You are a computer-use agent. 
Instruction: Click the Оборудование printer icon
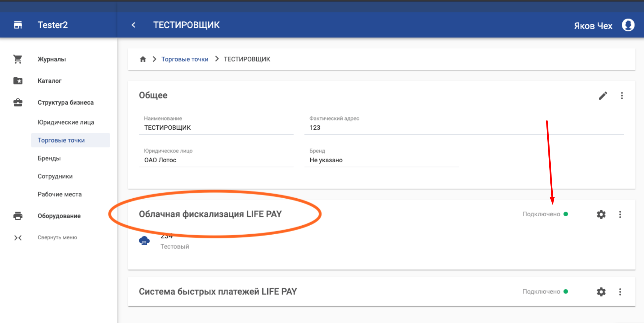[18, 216]
